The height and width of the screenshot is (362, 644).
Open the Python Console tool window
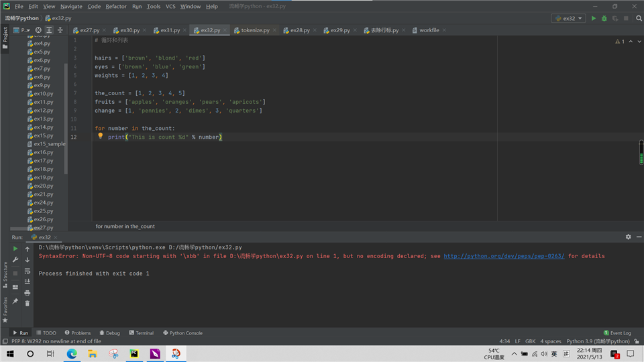(x=182, y=333)
